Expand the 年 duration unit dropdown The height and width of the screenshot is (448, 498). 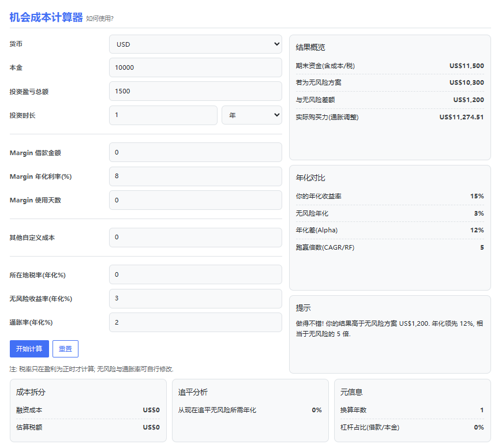click(x=252, y=115)
